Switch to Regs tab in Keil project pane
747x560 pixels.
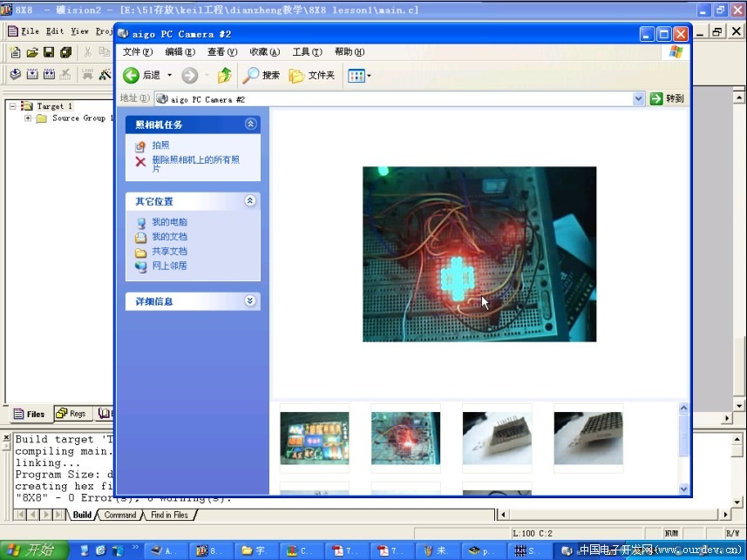point(71,414)
